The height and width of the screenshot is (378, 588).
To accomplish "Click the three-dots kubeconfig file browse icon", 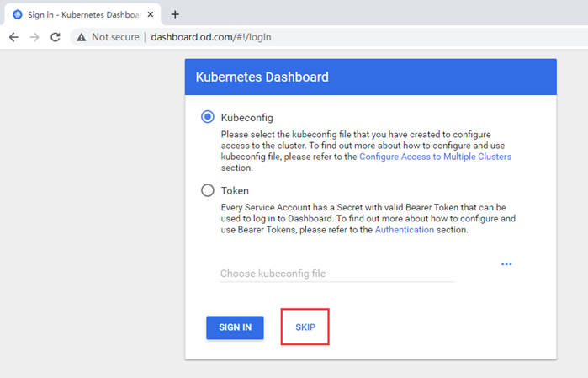I will point(506,264).
